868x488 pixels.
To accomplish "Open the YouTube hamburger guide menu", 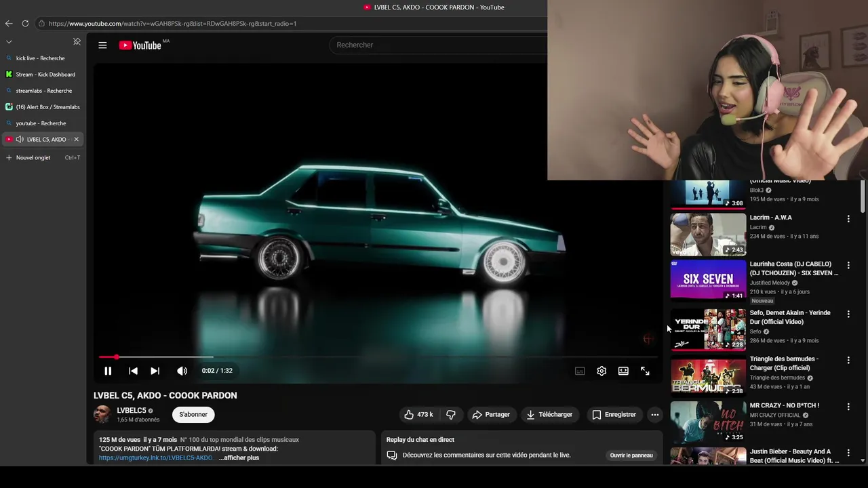I will [x=102, y=45].
